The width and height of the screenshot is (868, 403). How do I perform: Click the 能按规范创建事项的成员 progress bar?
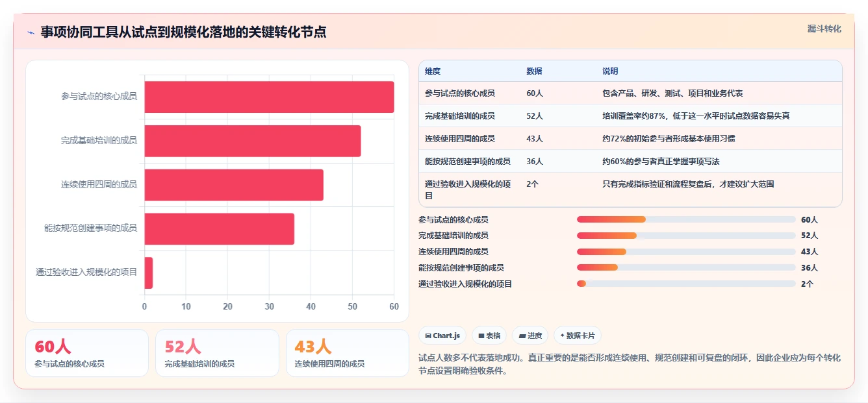pos(686,267)
